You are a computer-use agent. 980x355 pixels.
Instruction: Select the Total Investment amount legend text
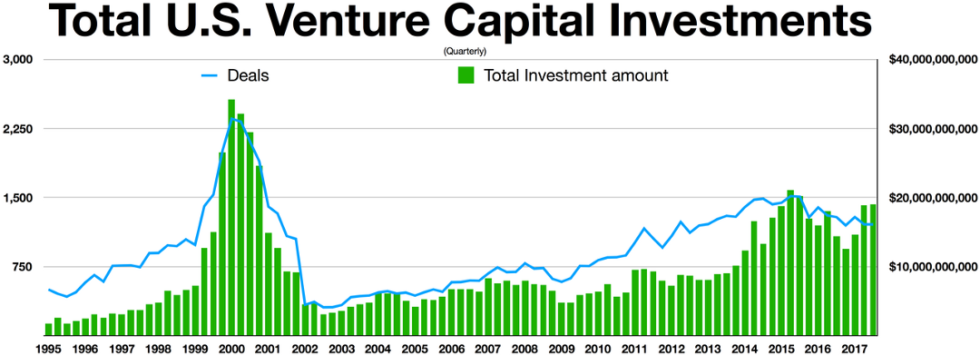(x=576, y=76)
